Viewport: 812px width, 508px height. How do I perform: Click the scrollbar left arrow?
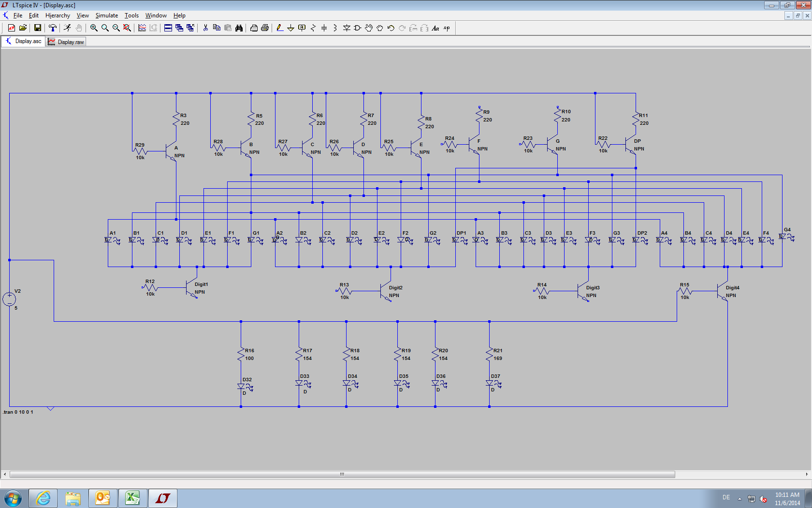pos(5,475)
